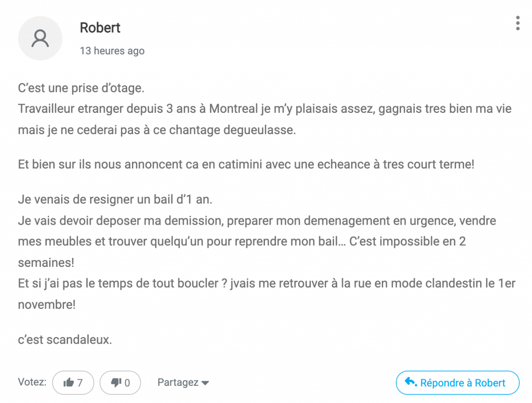532x403 pixels.
Task: Click the downvote count showing 0
Action: tap(127, 383)
